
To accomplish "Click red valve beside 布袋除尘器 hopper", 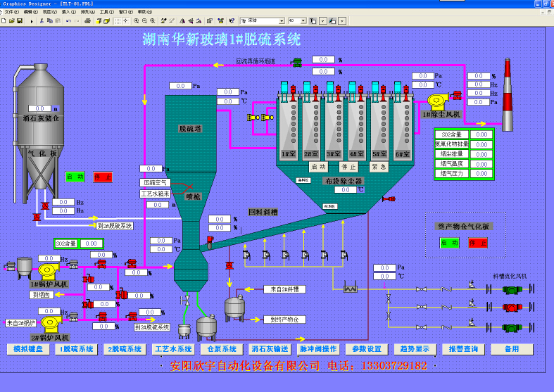I will coord(389,199).
